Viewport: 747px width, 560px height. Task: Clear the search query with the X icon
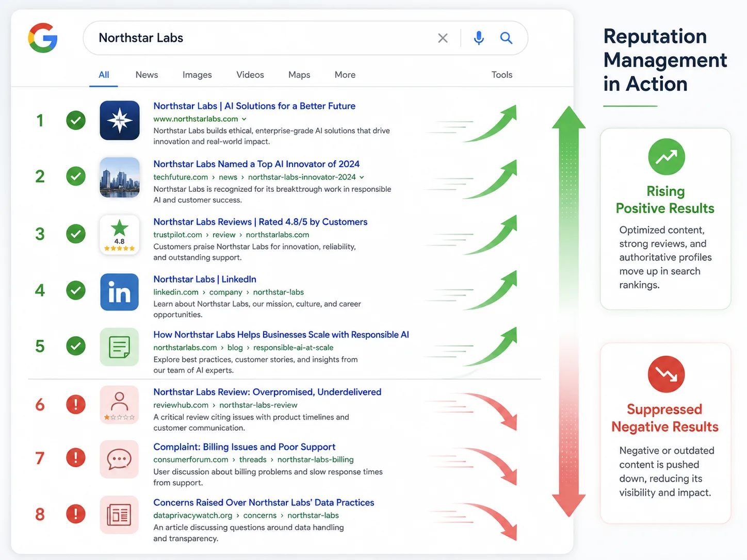[x=443, y=38]
